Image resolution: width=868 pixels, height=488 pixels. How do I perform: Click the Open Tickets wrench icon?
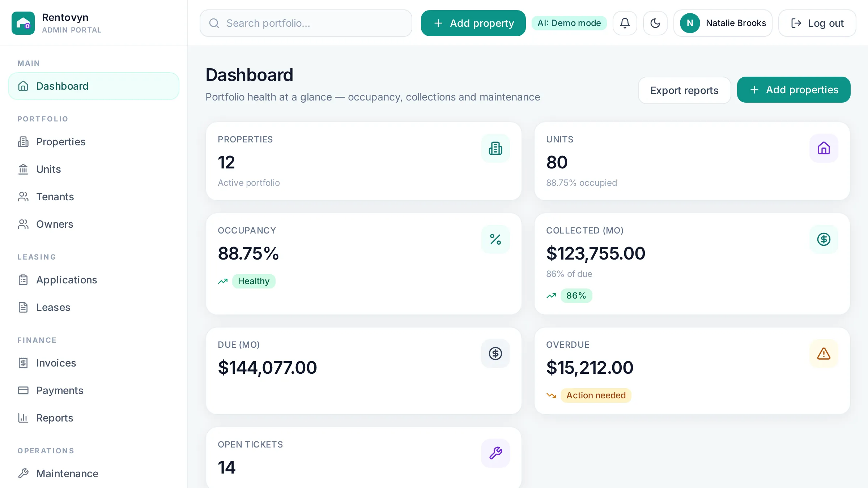coord(495,453)
